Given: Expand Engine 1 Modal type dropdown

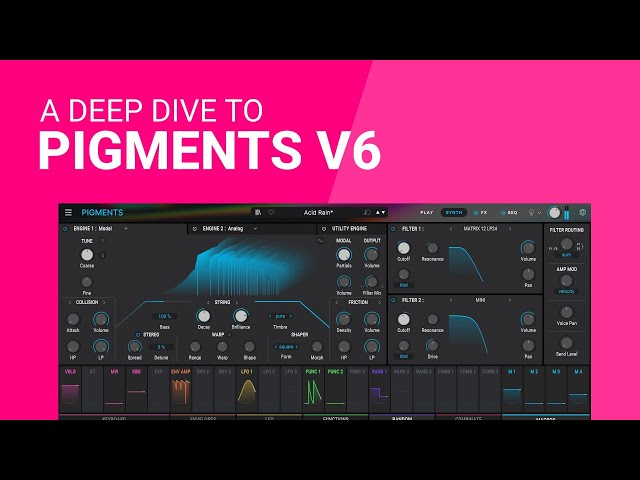Looking at the screenshot, I should (126, 229).
